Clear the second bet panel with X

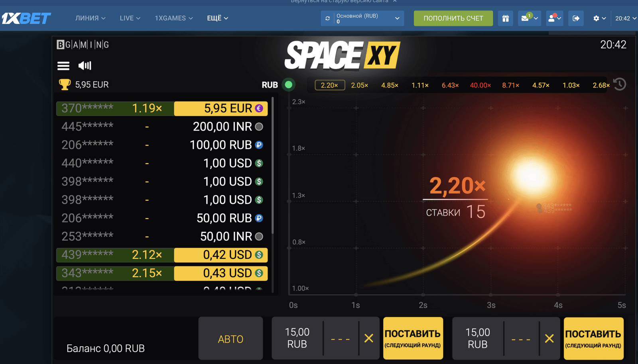[549, 338]
